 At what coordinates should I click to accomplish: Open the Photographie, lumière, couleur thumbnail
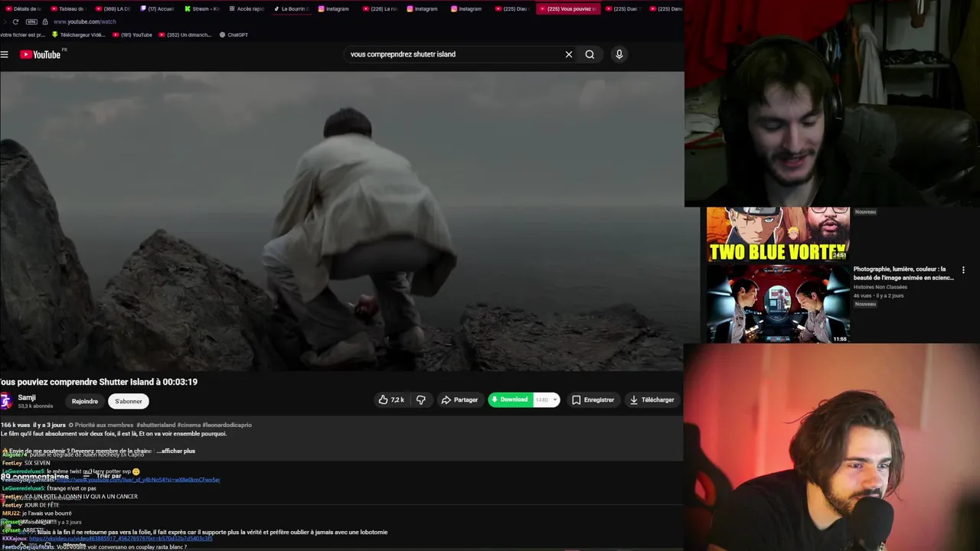[778, 304]
